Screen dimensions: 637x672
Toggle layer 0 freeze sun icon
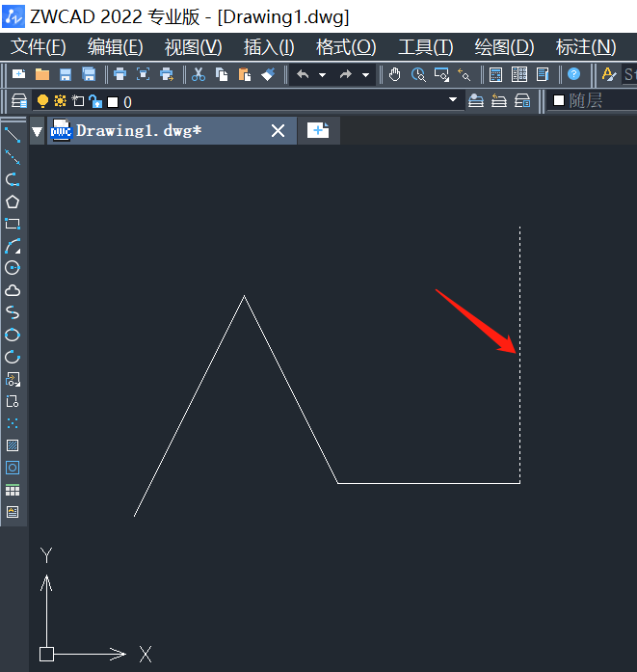coord(61,101)
